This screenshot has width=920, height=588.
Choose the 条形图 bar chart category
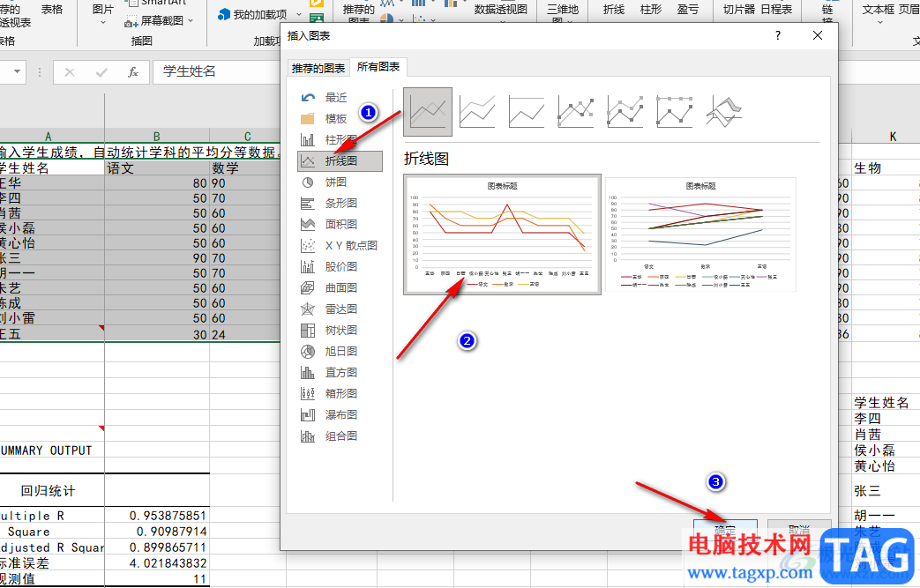(x=340, y=203)
